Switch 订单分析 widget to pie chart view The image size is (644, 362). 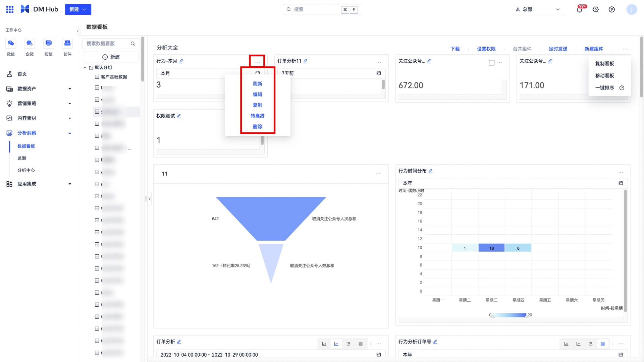[348, 344]
